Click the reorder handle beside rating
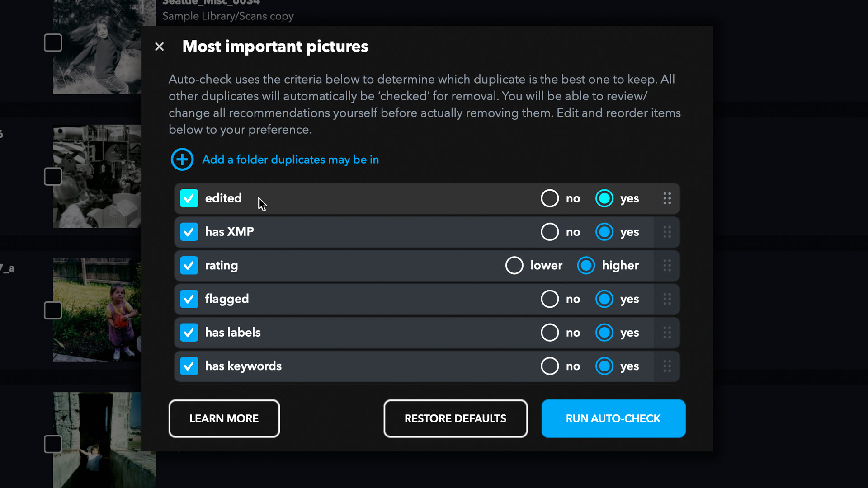 tap(667, 265)
